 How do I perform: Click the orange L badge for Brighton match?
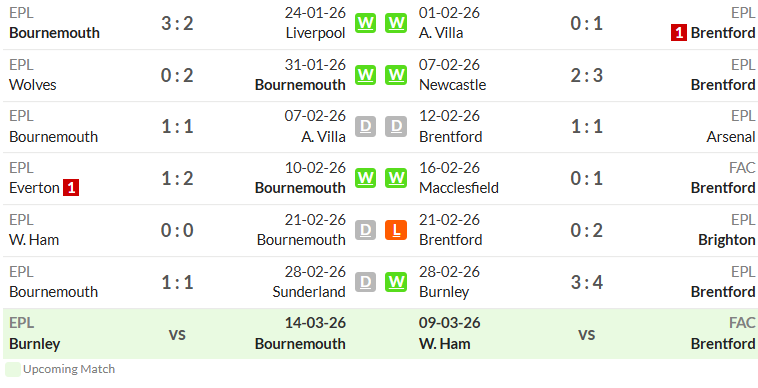coord(396,230)
